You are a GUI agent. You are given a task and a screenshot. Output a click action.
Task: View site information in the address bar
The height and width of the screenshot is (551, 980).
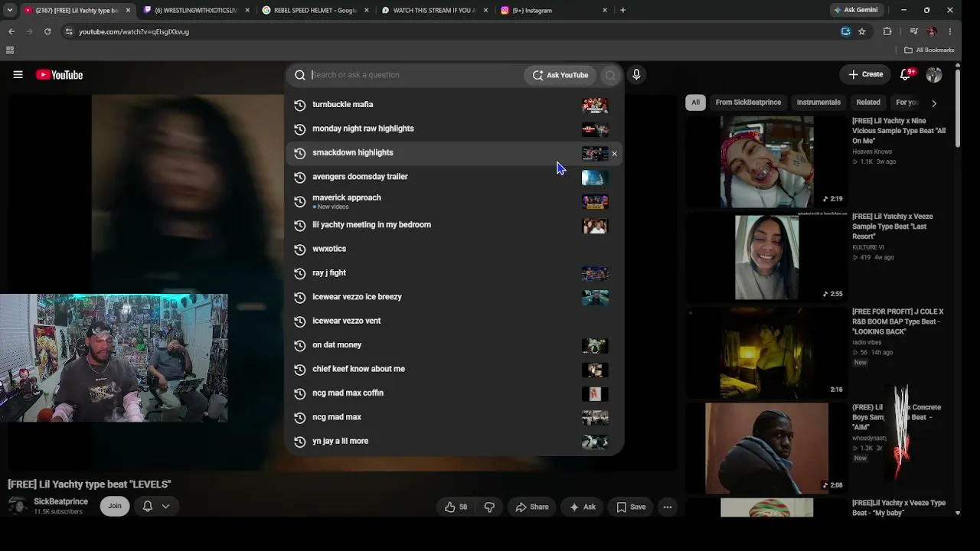[x=69, y=31]
